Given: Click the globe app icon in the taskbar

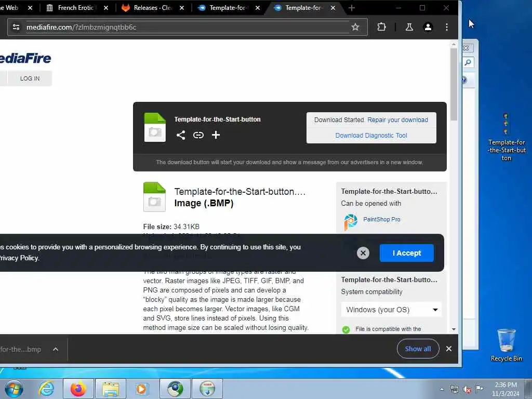Looking at the screenshot, I should tap(175, 389).
